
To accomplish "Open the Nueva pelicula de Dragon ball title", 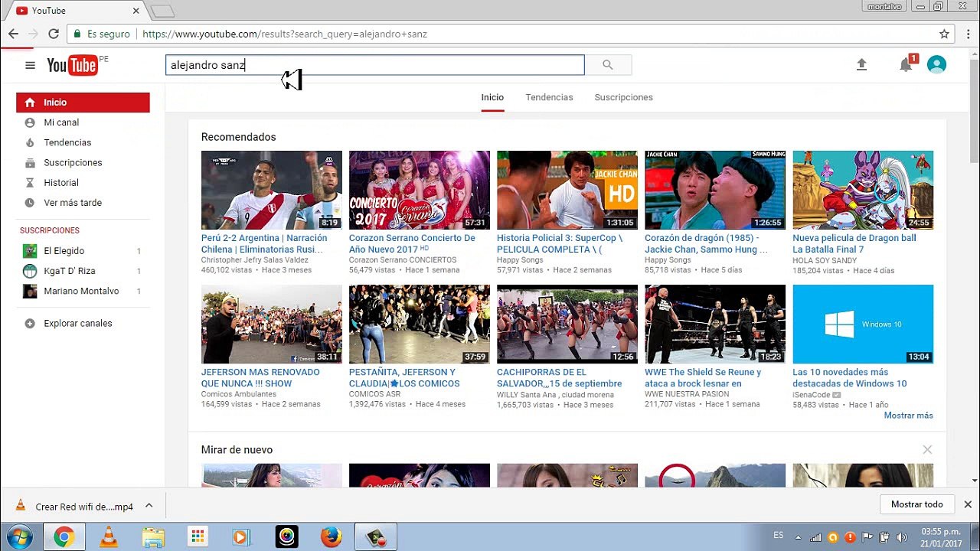I will [854, 243].
